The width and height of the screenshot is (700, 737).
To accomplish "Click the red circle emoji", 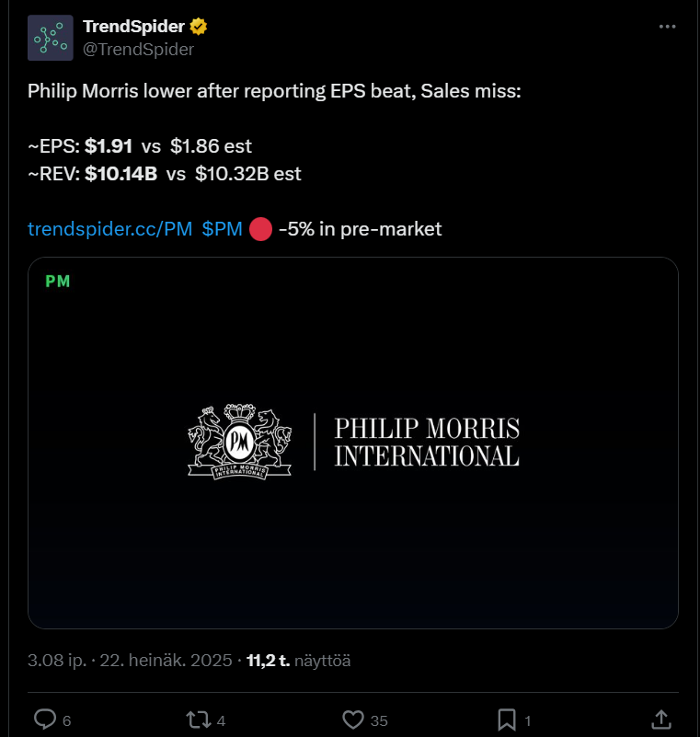I will (260, 229).
